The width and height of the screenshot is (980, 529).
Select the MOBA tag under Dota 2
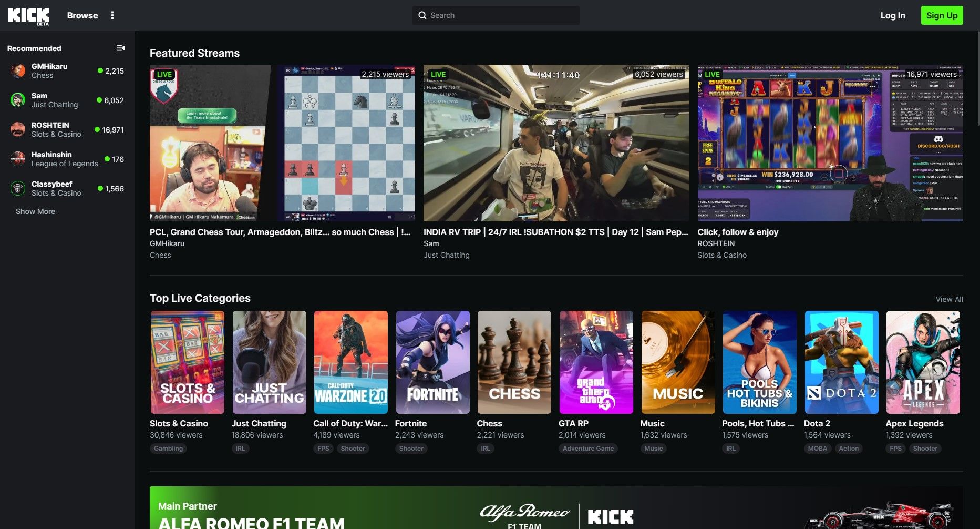click(x=817, y=449)
